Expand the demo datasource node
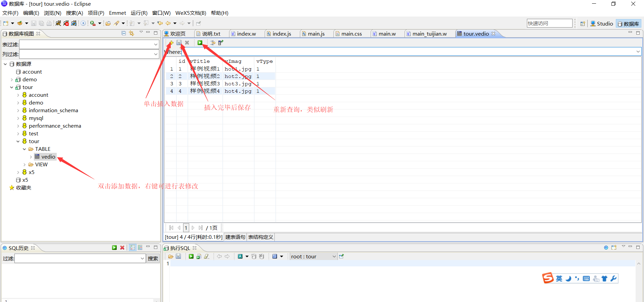The image size is (644, 302). [12, 80]
